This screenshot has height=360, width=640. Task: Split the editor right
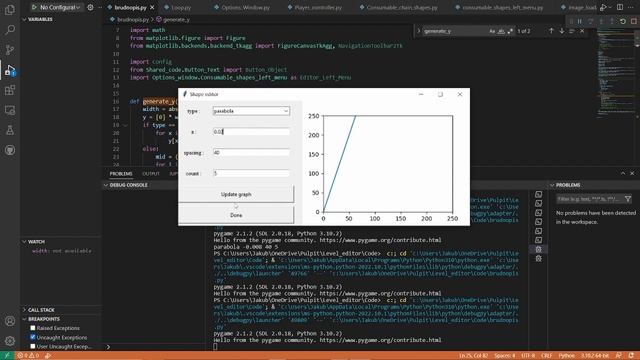pyautogui.click(x=620, y=7)
